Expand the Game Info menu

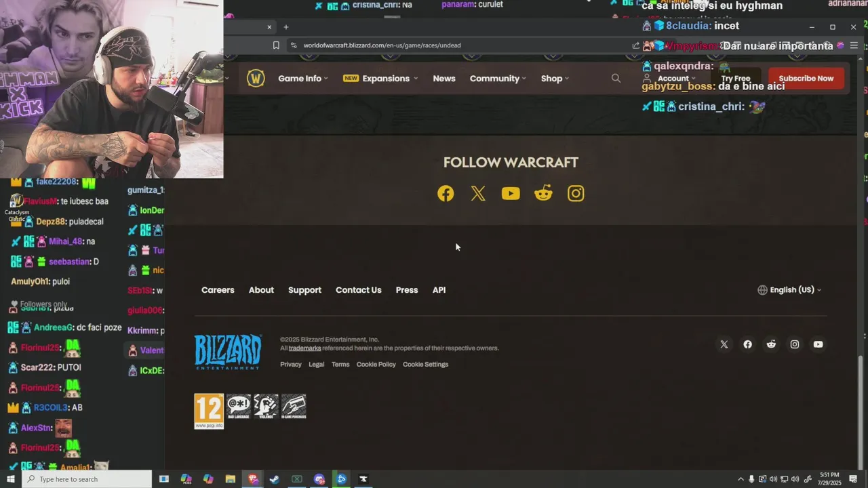[302, 79]
